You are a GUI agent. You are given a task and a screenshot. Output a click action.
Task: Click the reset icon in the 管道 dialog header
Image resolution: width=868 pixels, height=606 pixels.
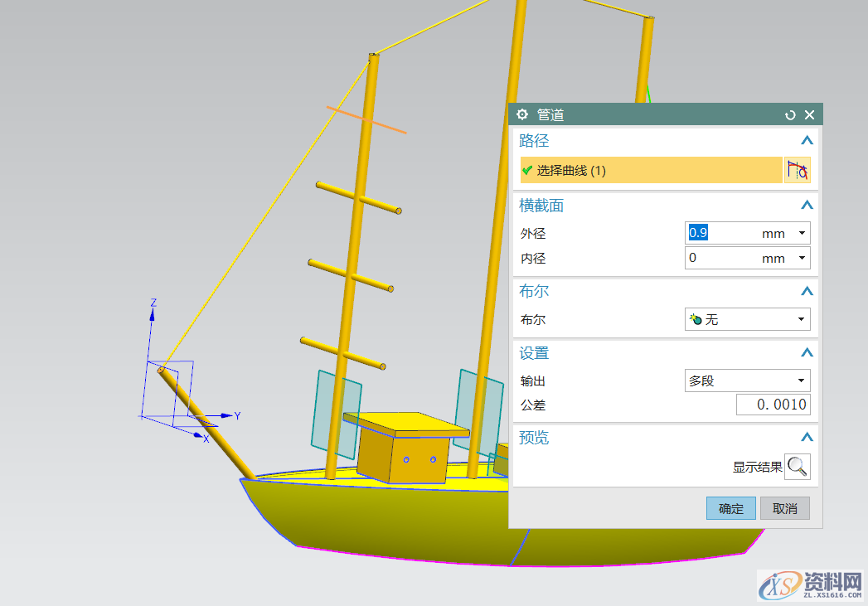click(x=789, y=114)
